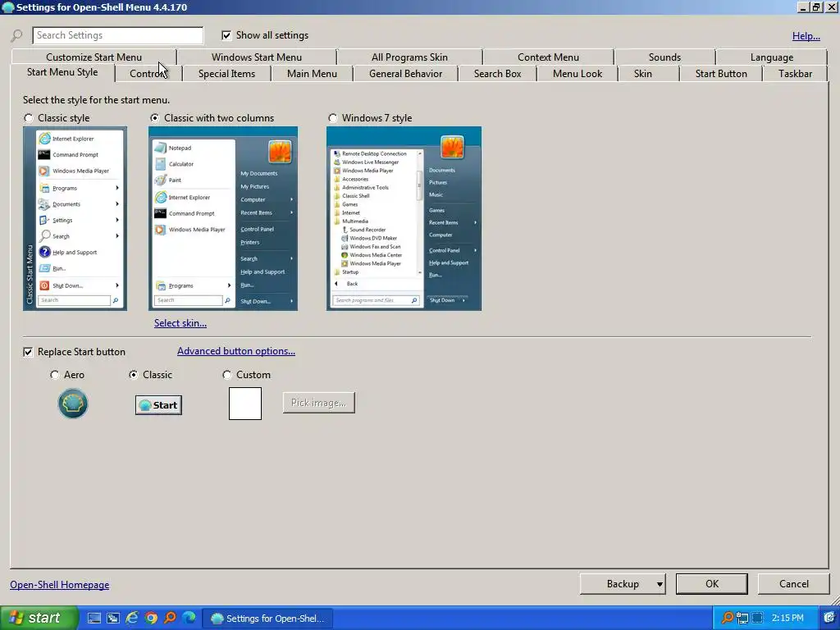
Task: Switch to the Customize Start Menu tab
Action: coord(94,57)
